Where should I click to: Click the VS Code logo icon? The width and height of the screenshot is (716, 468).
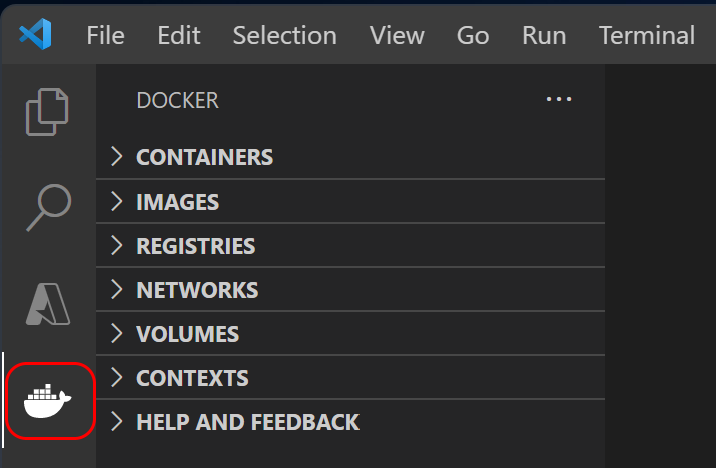click(x=35, y=35)
